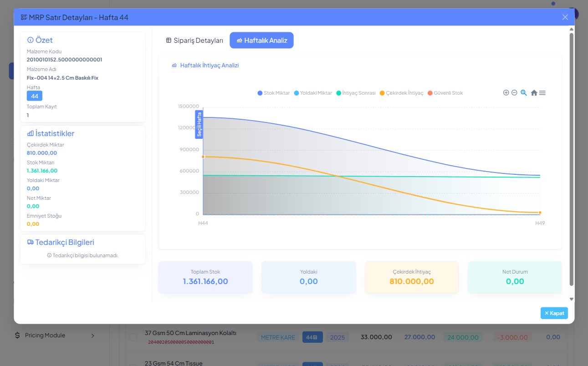Viewport: 588px width, 366px height.
Task: Open the chart hamburger menu
Action: click(x=542, y=93)
